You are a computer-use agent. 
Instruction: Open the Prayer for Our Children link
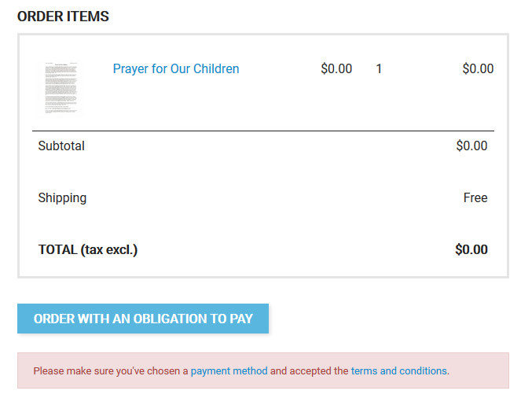176,68
